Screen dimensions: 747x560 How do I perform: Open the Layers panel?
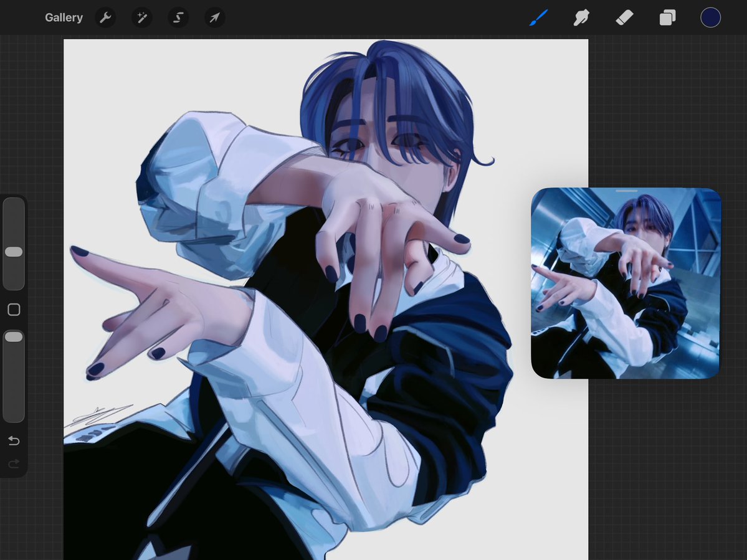(x=667, y=17)
